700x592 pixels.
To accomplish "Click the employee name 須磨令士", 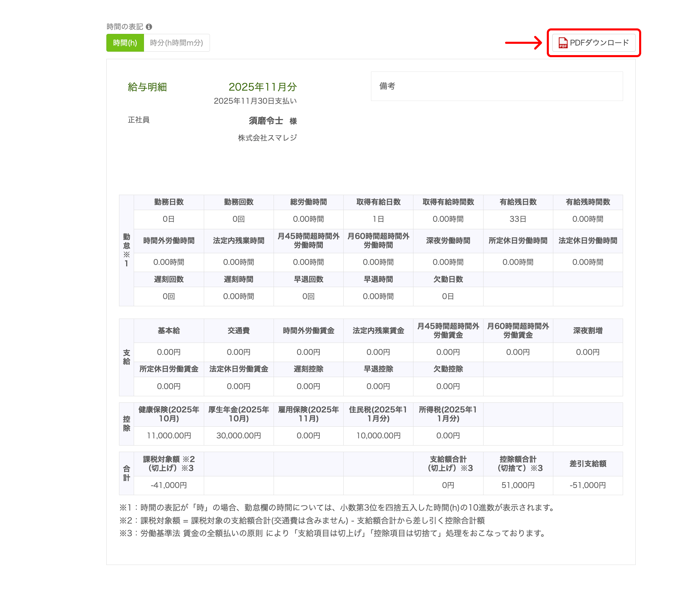I will 266,121.
